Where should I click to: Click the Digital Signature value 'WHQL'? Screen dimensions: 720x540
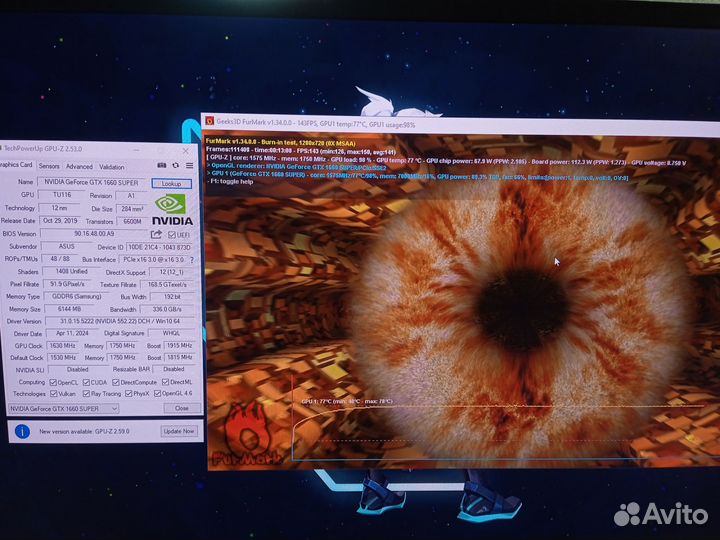click(x=171, y=333)
